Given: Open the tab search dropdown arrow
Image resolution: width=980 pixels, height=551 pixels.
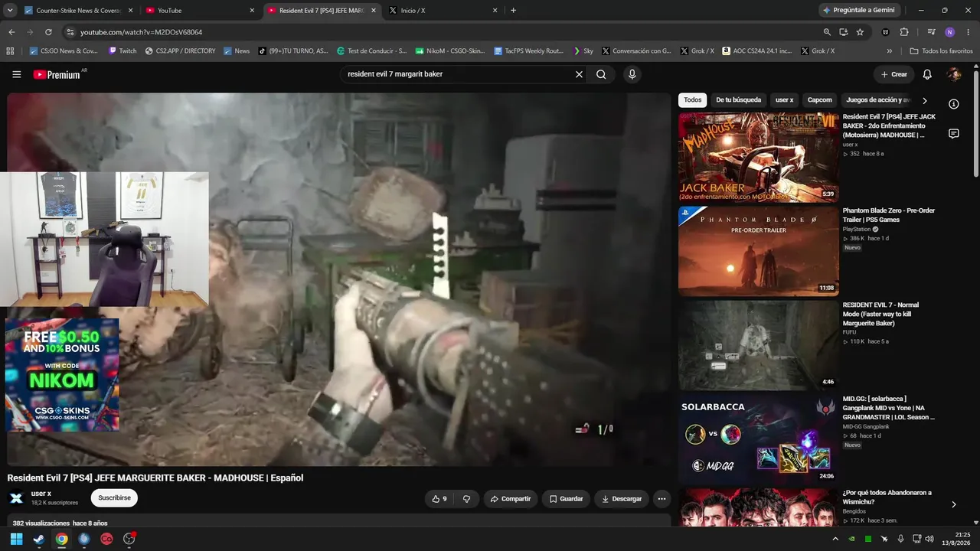Looking at the screenshot, I should pos(10,10).
